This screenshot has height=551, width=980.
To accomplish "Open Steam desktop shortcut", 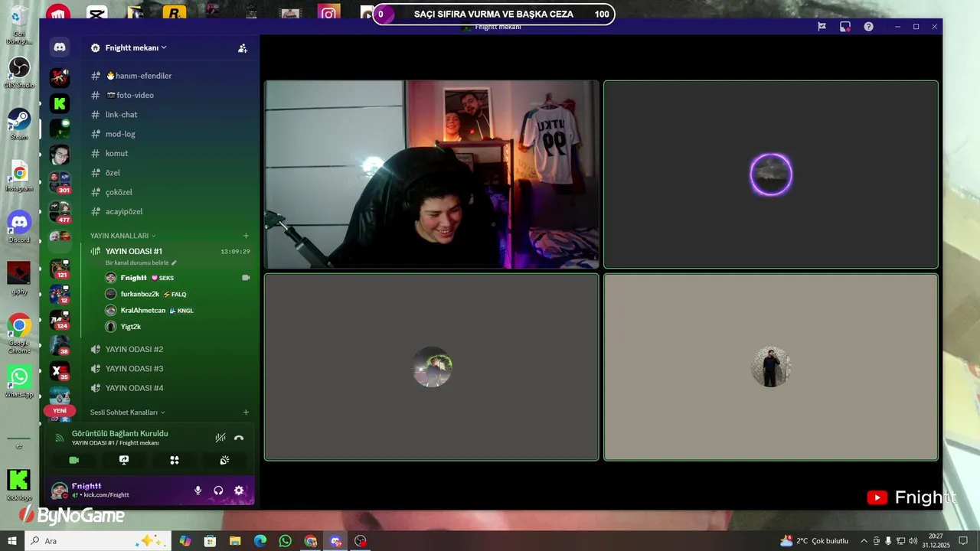I will (19, 124).
